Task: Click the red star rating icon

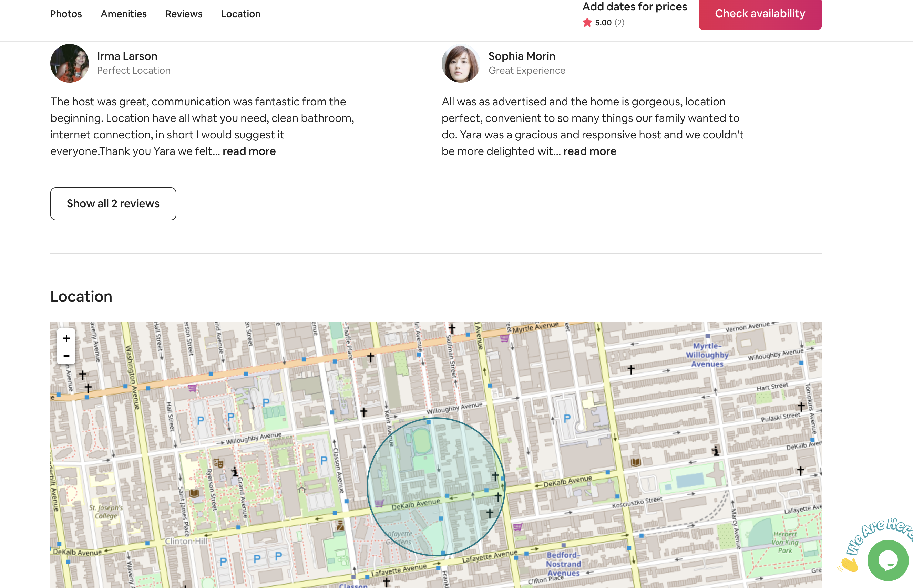Action: 587,22
